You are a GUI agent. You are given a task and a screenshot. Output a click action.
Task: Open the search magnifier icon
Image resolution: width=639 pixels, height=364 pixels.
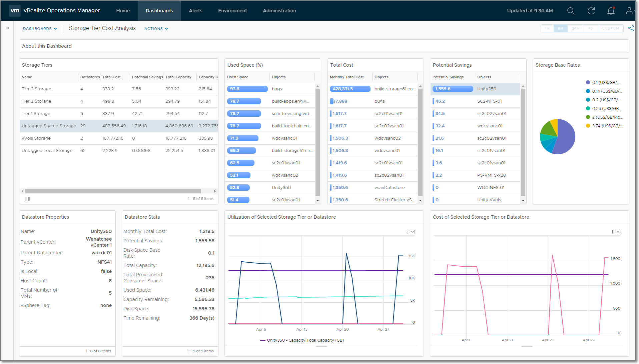pyautogui.click(x=571, y=11)
